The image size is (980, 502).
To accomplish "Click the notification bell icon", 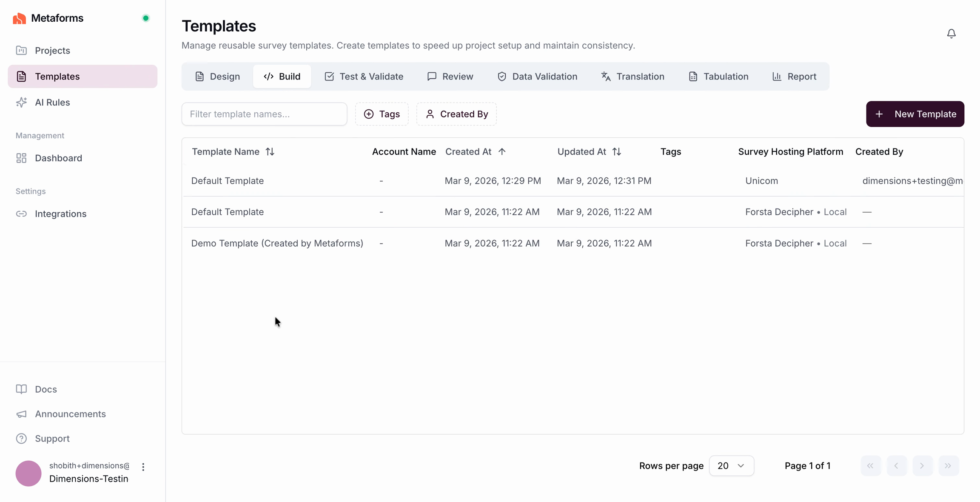I will click(951, 34).
